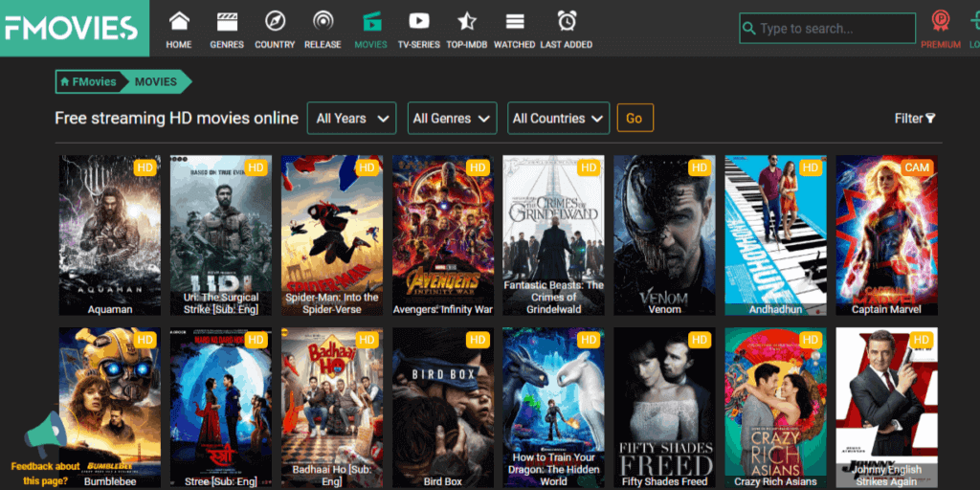Open the All Countries dropdown
Image resolution: width=980 pixels, height=490 pixels.
pyautogui.click(x=558, y=119)
